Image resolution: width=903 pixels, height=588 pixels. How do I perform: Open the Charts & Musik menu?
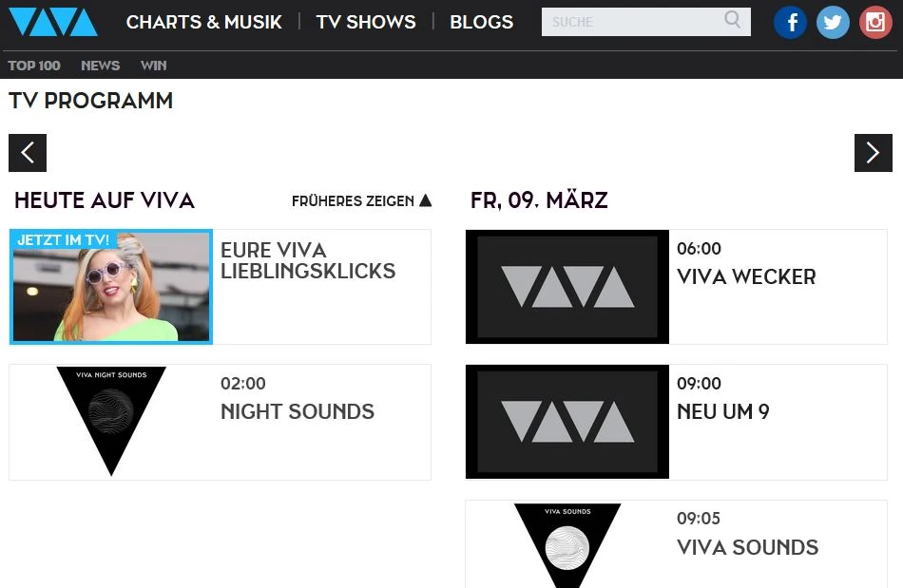tap(204, 22)
